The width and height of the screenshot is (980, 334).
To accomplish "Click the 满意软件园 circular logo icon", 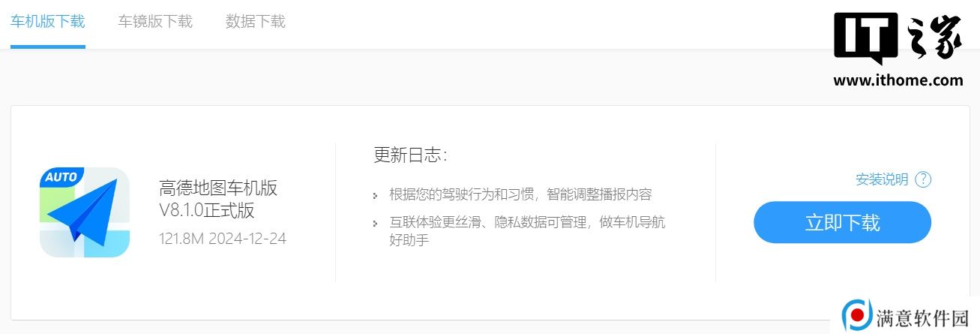I will [857, 315].
